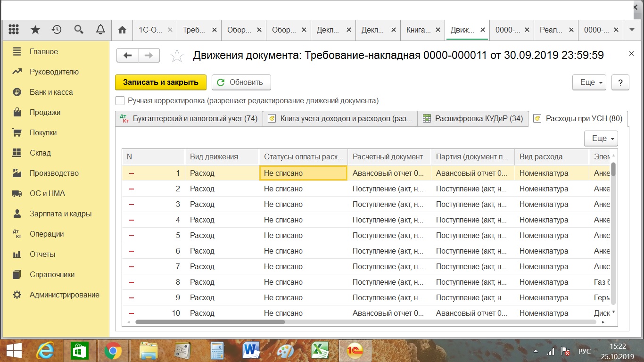Switch to Бухгалтерский и налоговый учет tab
Viewport: 644px width, 362px height.
(x=189, y=118)
